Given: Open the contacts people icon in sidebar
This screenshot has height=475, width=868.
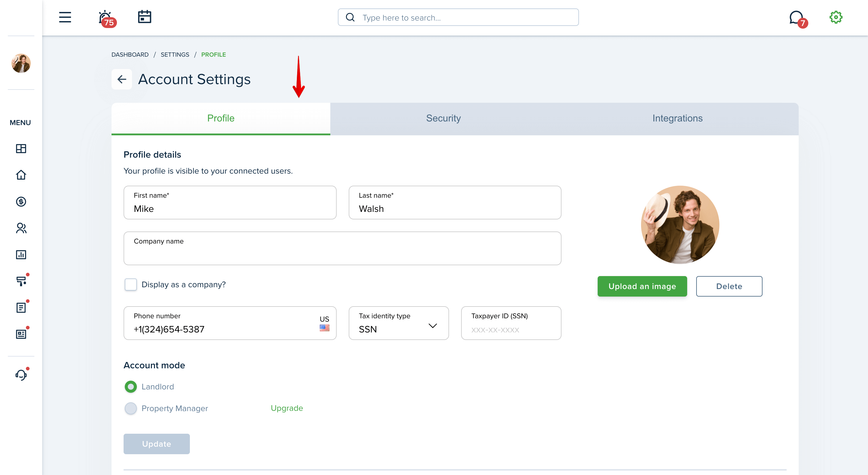Looking at the screenshot, I should click(x=21, y=228).
